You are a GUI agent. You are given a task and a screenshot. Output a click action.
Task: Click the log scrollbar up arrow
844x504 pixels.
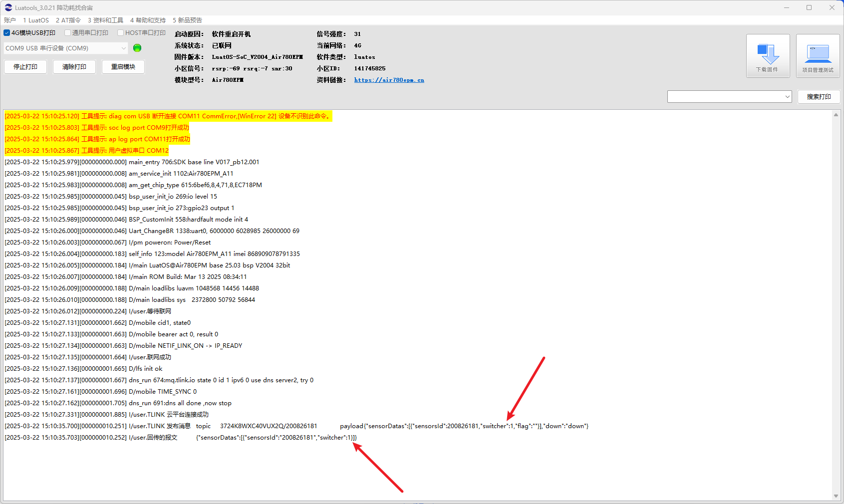836,115
